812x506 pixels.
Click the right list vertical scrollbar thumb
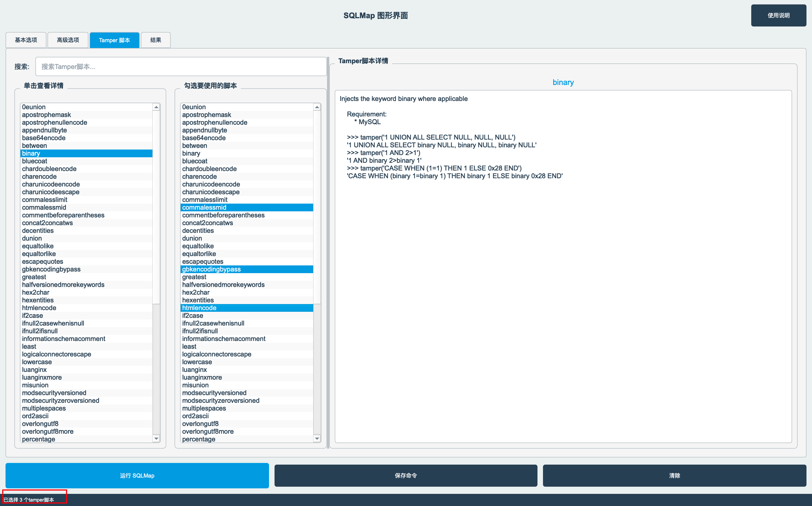click(317, 207)
